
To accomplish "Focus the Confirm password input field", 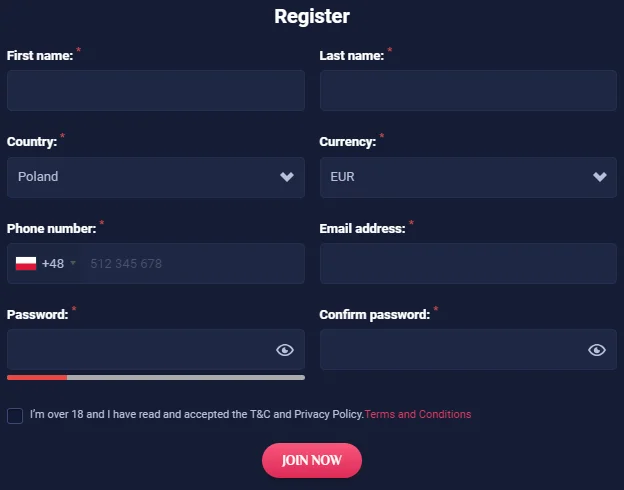I will [x=452, y=350].
